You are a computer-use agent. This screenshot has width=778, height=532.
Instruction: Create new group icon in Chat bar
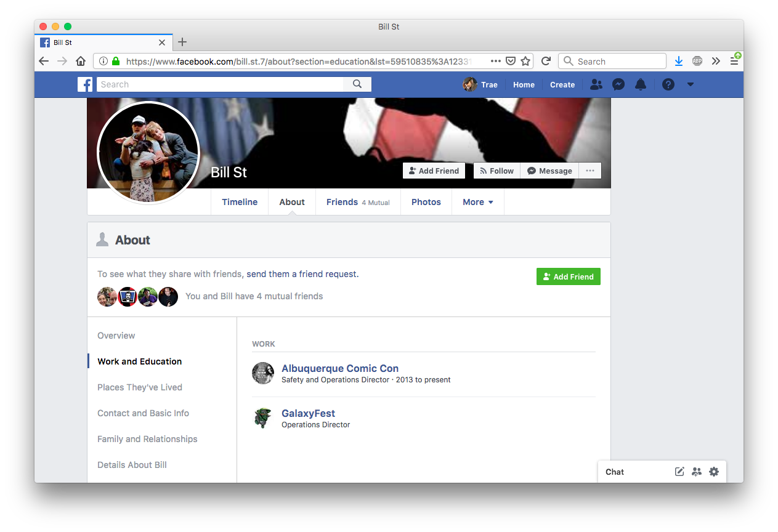[697, 472]
